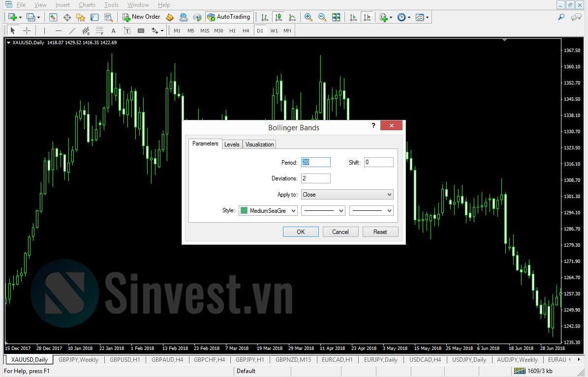The image size is (588, 377).
Task: Open the Terminal panel icon
Action: coord(94,17)
